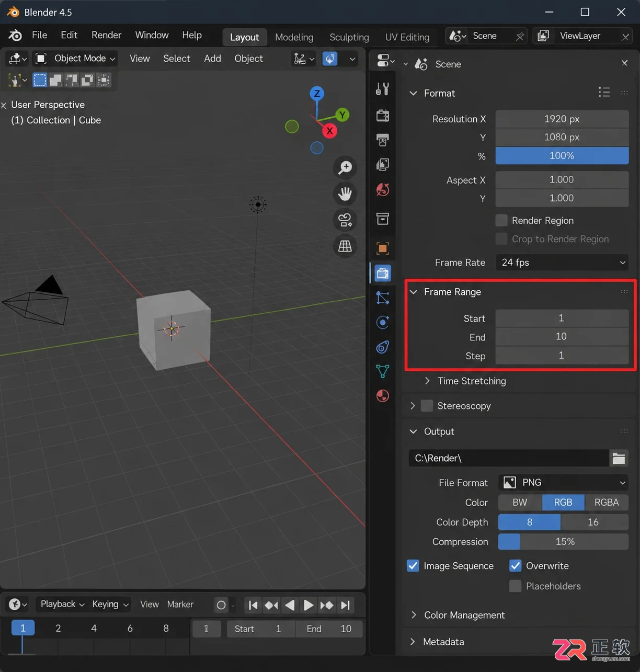This screenshot has height=672, width=640.
Task: Set Color Depth to 16
Action: [x=594, y=522]
